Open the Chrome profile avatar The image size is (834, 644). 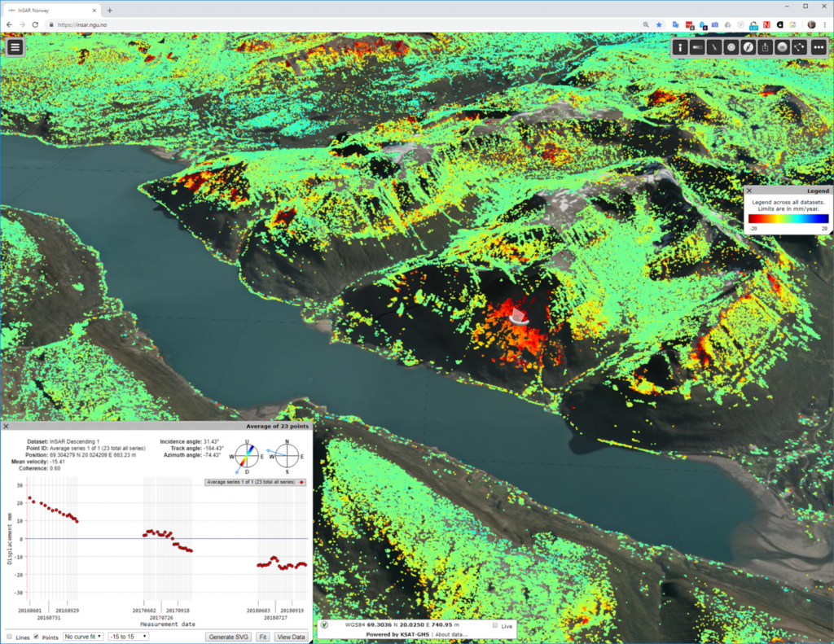811,24
